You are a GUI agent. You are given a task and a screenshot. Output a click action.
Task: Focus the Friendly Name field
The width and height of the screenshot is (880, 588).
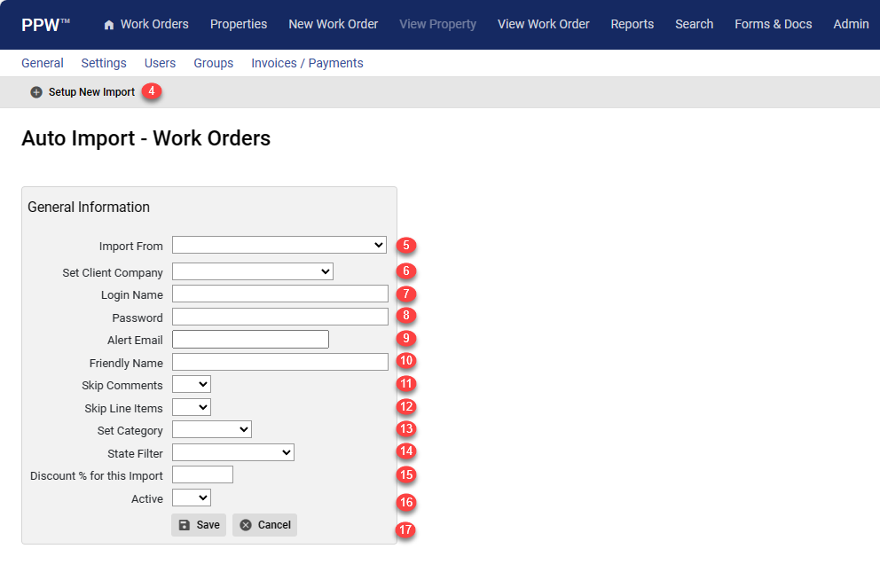[x=280, y=362]
